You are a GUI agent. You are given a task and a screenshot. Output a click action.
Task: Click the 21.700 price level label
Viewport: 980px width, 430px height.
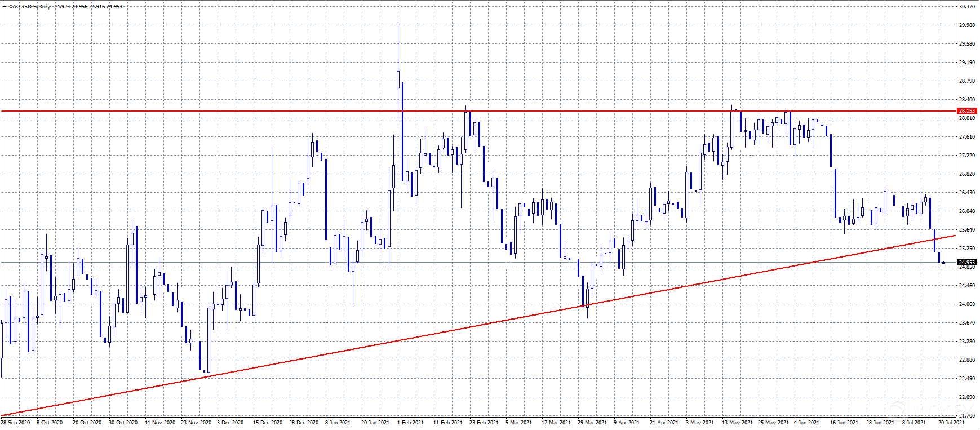tap(967, 416)
